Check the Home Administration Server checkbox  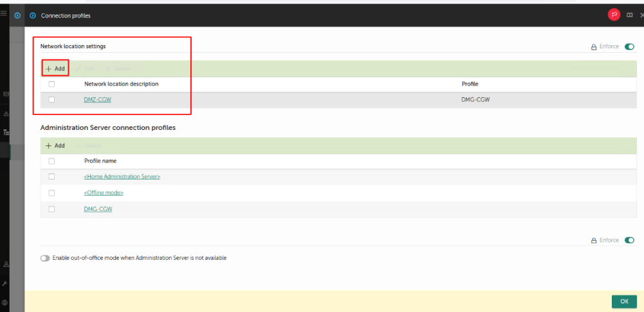52,176
